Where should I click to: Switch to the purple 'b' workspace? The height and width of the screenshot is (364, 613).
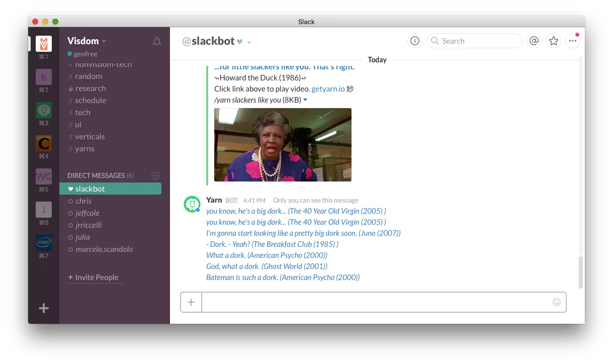click(44, 77)
